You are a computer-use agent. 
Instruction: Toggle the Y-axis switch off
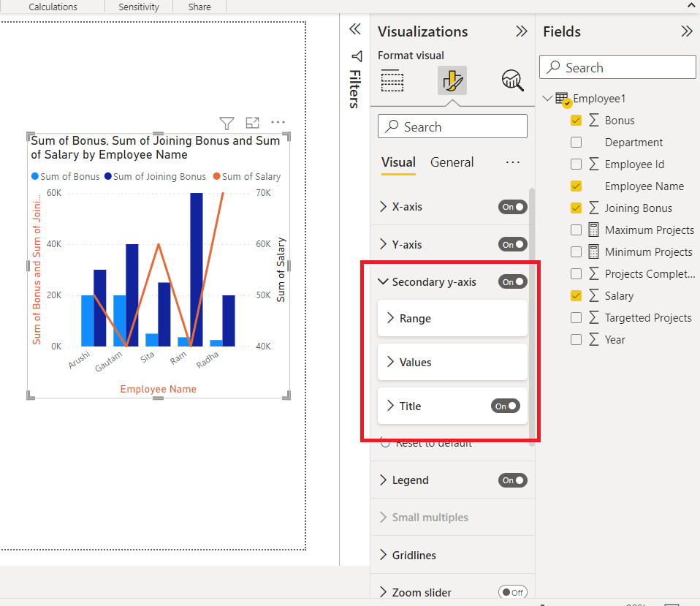[512, 244]
